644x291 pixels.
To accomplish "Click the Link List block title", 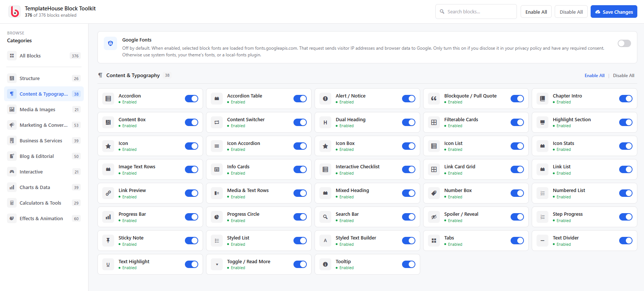I will pos(562,166).
